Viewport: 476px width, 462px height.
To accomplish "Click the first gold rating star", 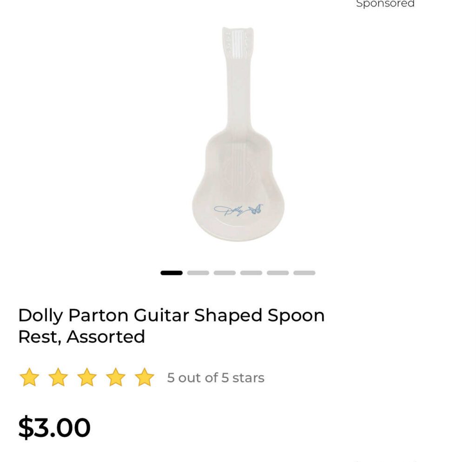I will click(x=29, y=377).
